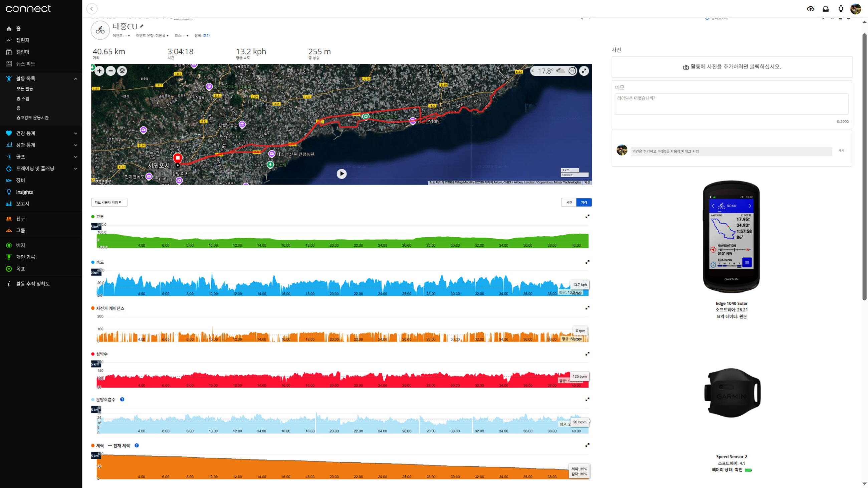Open the inbox notifications icon
Image resolution: width=868 pixels, height=488 pixels.
click(826, 9)
